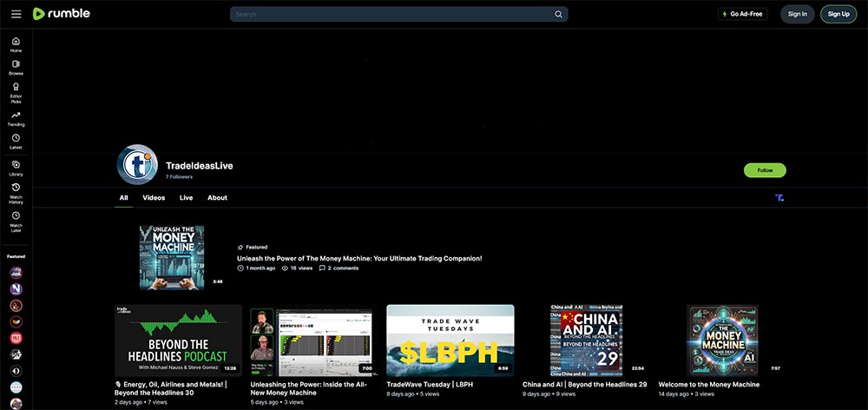The width and height of the screenshot is (868, 410).
Task: Open first featured channel avatar in sidebar
Action: (16, 272)
